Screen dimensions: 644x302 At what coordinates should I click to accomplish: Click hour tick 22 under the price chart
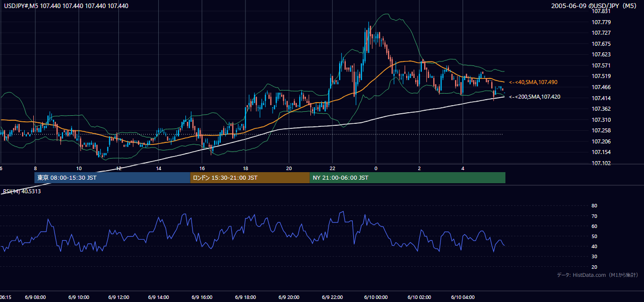pos(332,168)
